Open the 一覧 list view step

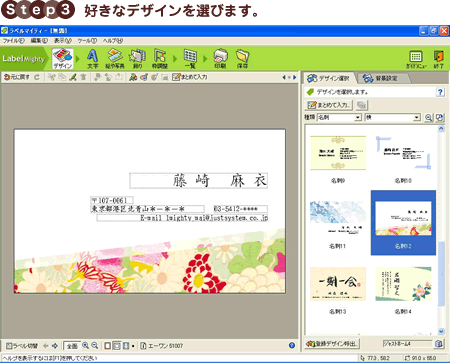tap(190, 59)
